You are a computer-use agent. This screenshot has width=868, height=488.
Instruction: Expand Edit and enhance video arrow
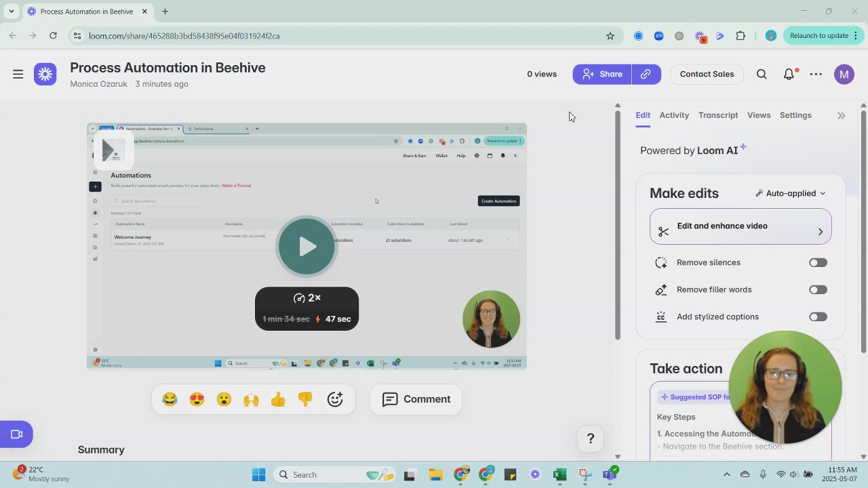[x=820, y=232]
